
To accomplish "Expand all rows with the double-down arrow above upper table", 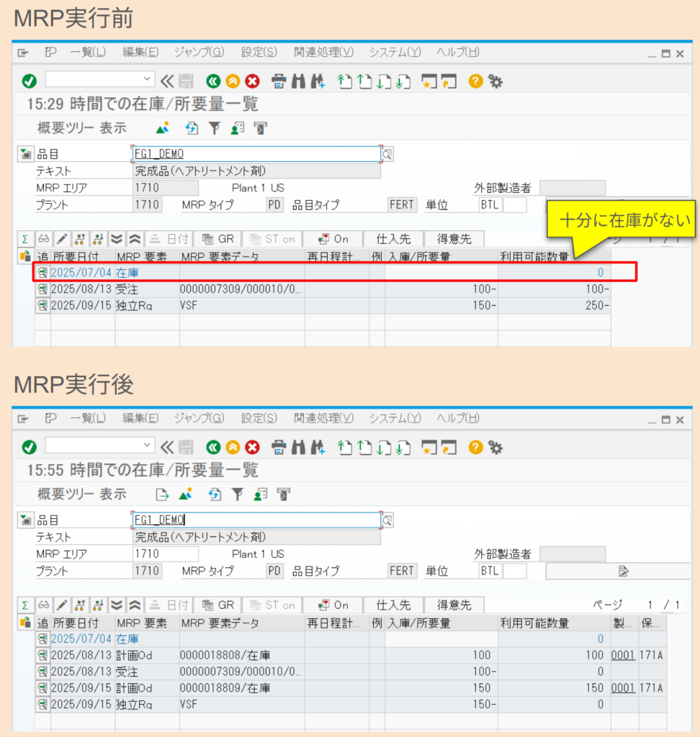I will point(117,239).
